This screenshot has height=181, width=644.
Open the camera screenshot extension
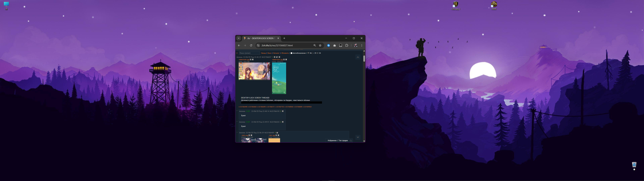(335, 45)
